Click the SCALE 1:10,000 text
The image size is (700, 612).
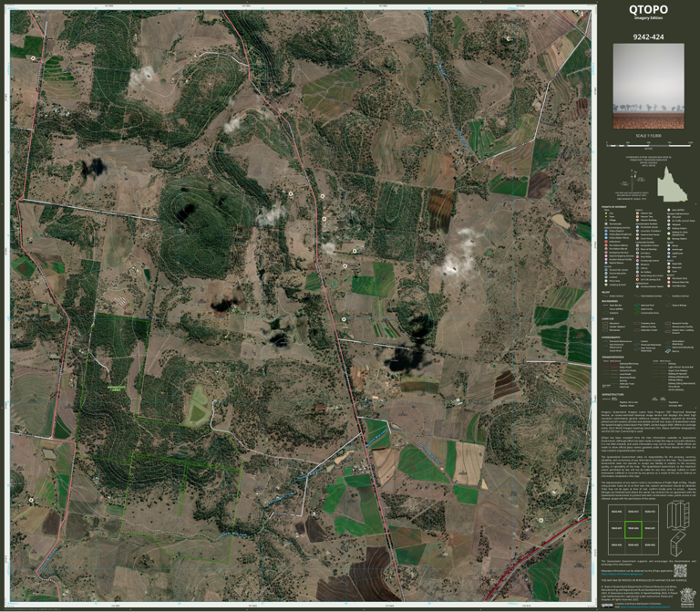[648, 136]
